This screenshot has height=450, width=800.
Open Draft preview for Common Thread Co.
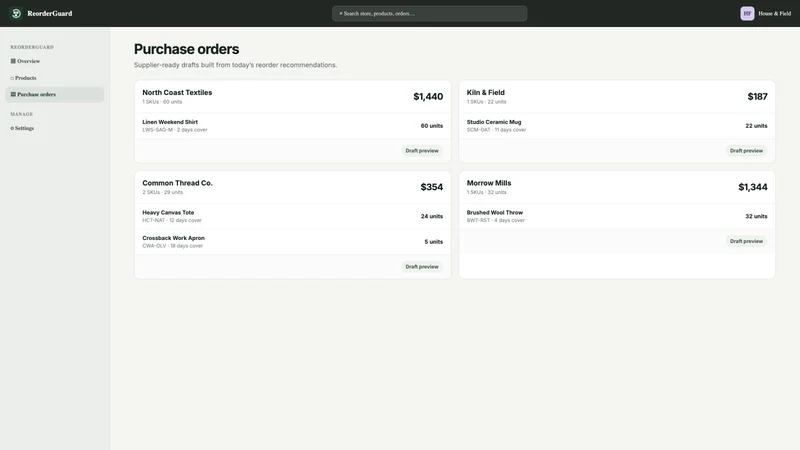click(421, 266)
